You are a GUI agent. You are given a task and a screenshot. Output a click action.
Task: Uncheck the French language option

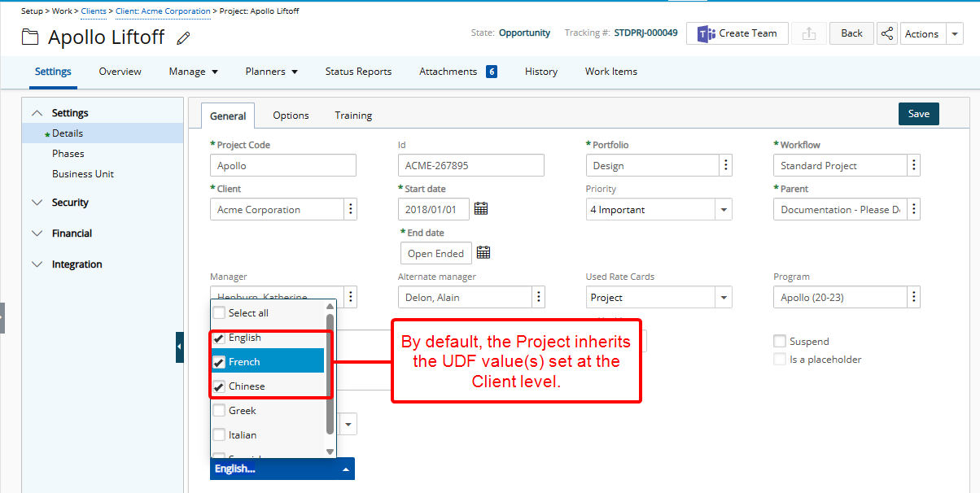219,362
